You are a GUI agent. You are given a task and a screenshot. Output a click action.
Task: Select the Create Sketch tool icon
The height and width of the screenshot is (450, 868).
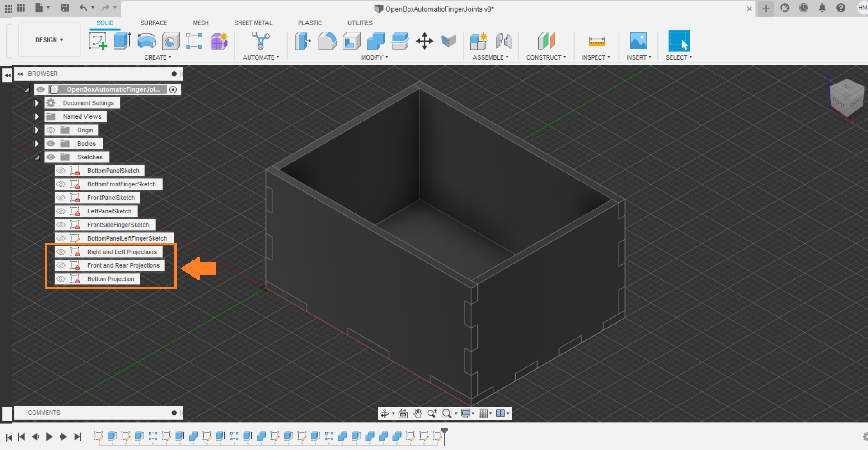point(98,41)
